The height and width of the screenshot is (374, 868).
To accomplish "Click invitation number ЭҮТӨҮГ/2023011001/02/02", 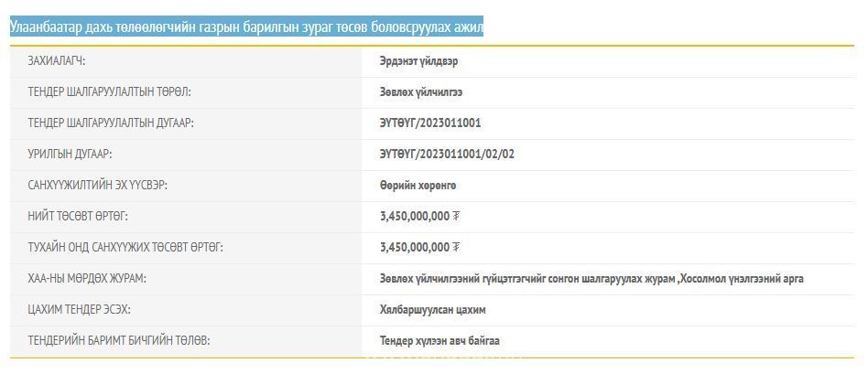I will tap(447, 155).
